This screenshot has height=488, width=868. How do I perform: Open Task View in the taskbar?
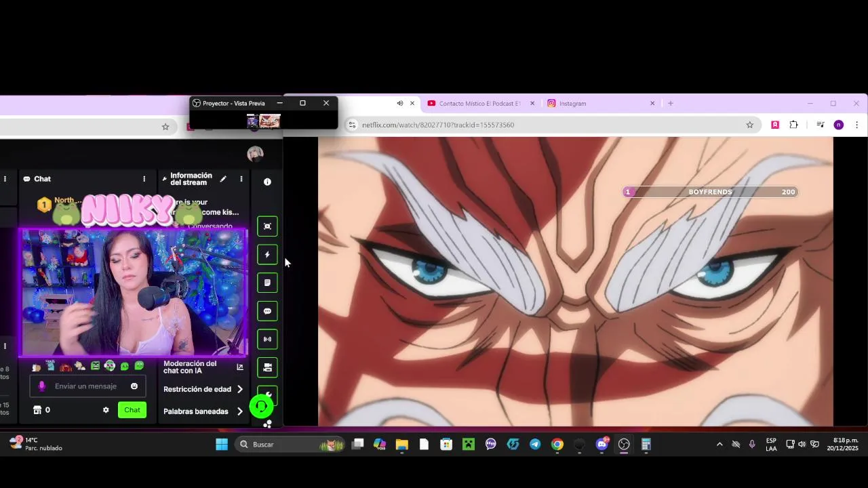[x=357, y=445]
